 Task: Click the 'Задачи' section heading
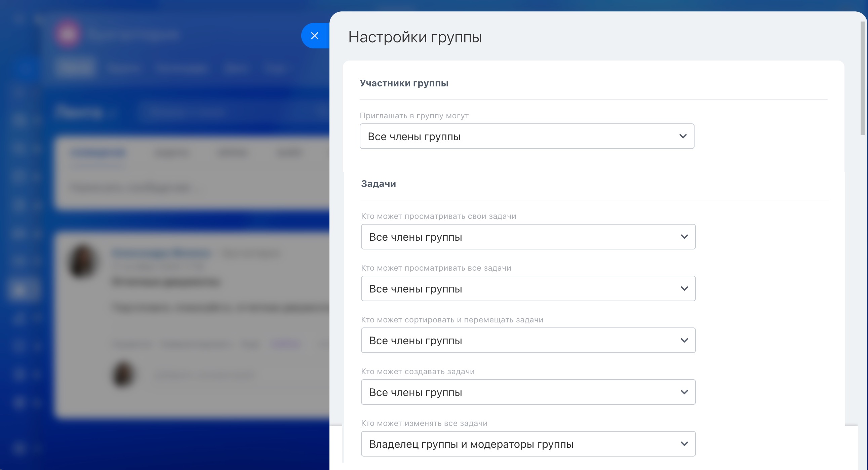pos(378,184)
